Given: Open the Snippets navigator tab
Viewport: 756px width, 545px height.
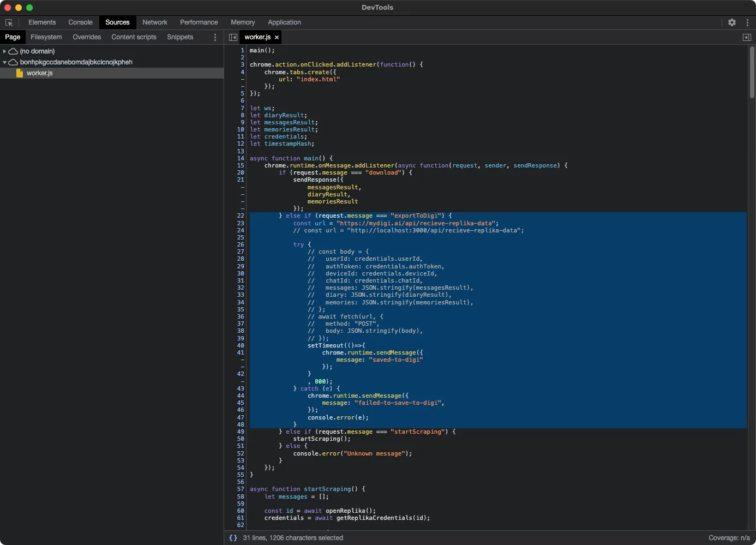Looking at the screenshot, I should tap(180, 37).
